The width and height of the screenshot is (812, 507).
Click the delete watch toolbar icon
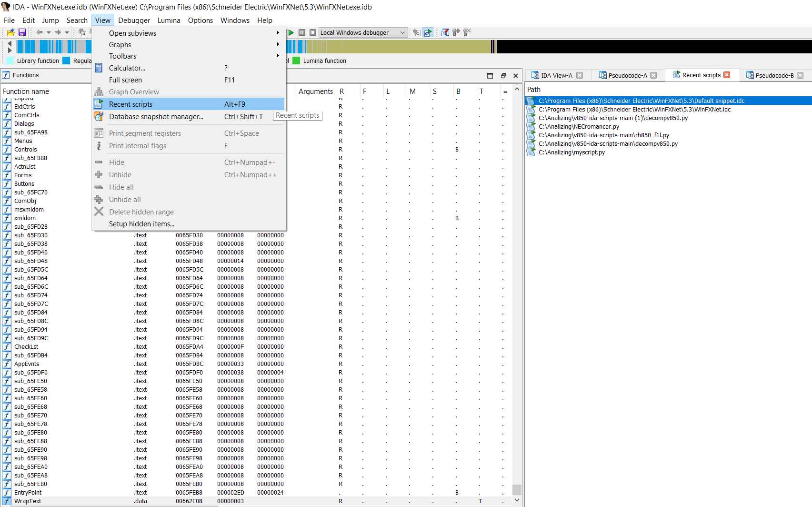pyautogui.click(x=467, y=32)
